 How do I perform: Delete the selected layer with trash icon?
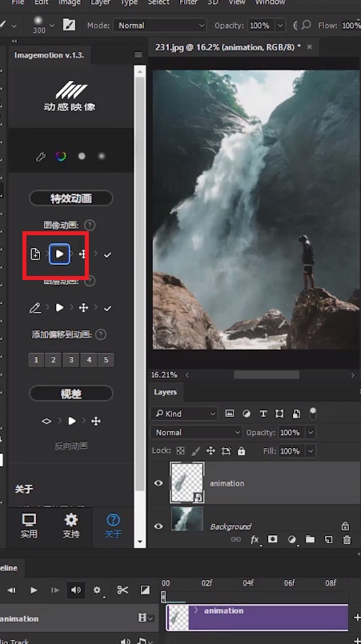pyautogui.click(x=347, y=539)
